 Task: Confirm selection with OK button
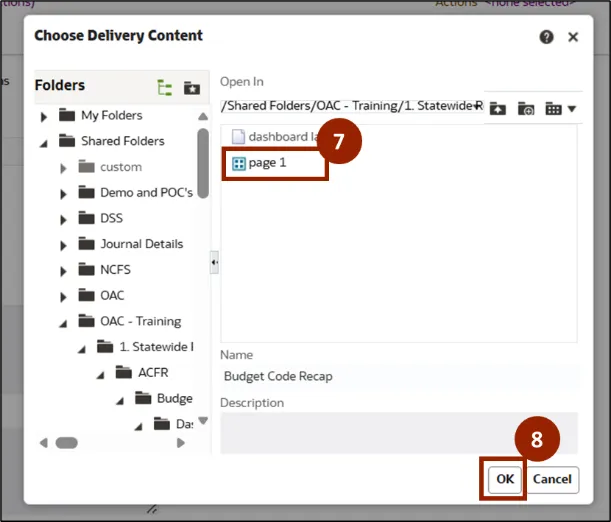click(505, 479)
